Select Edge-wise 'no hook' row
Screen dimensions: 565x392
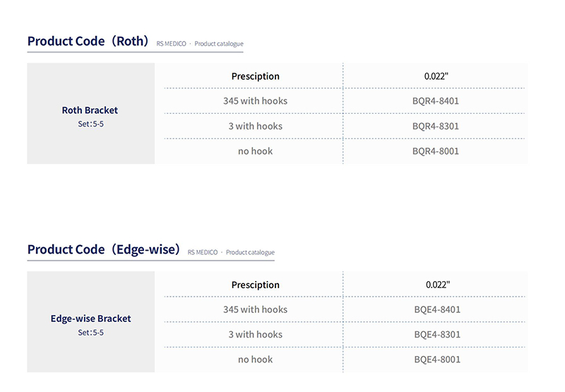click(345, 360)
